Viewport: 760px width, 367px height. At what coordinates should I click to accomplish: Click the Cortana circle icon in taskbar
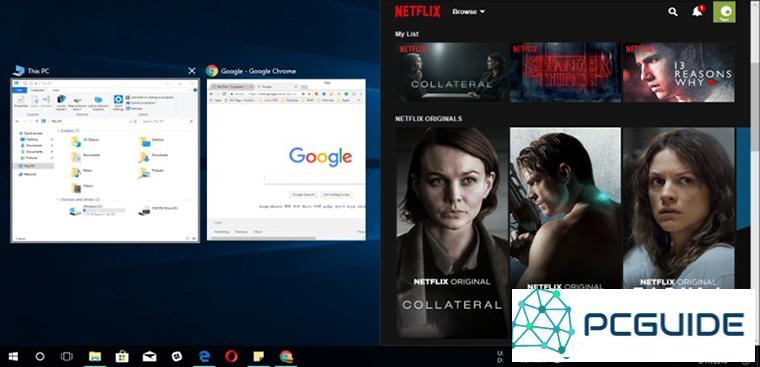[x=40, y=356]
